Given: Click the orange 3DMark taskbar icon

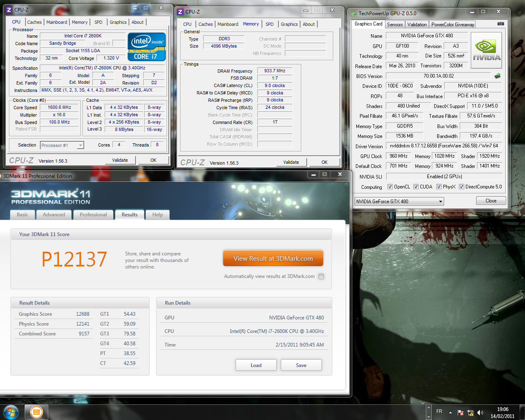Looking at the screenshot, I should coord(36,412).
